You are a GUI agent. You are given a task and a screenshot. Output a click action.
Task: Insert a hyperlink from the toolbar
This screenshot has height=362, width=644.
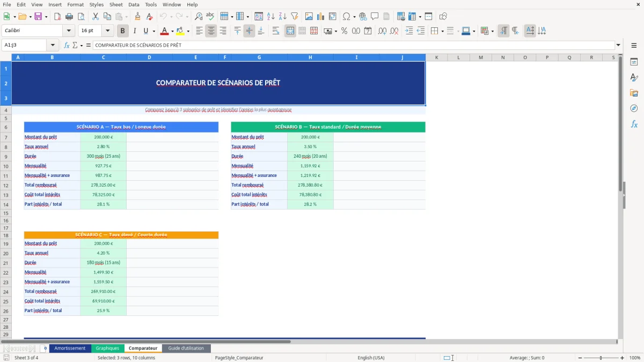tap(362, 16)
